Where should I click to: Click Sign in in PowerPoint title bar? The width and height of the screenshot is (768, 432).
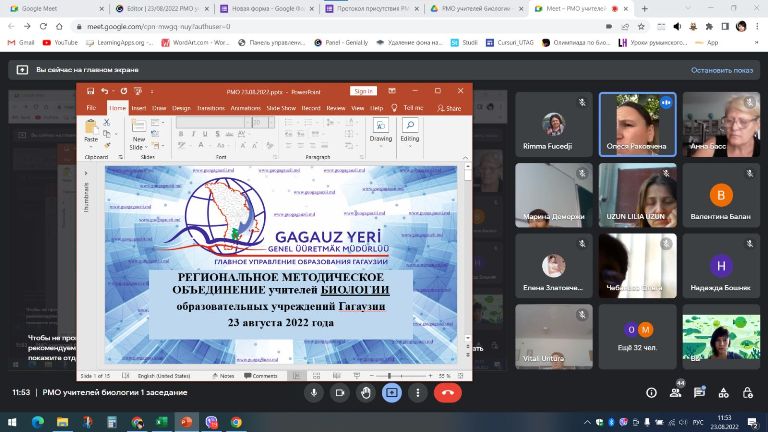(x=363, y=91)
